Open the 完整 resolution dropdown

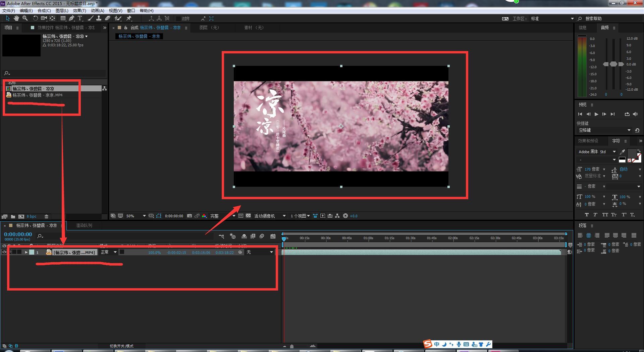point(222,216)
